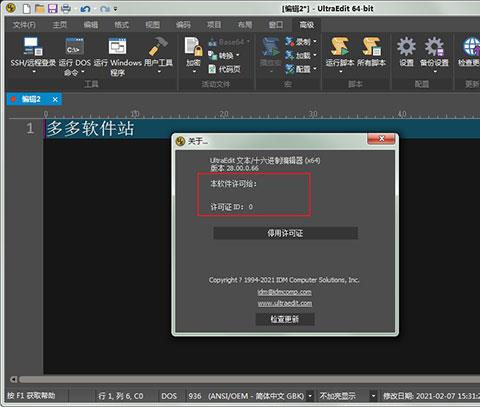Click the 代码页 ribbon item
Screen dimensions: 480x407
(224, 69)
